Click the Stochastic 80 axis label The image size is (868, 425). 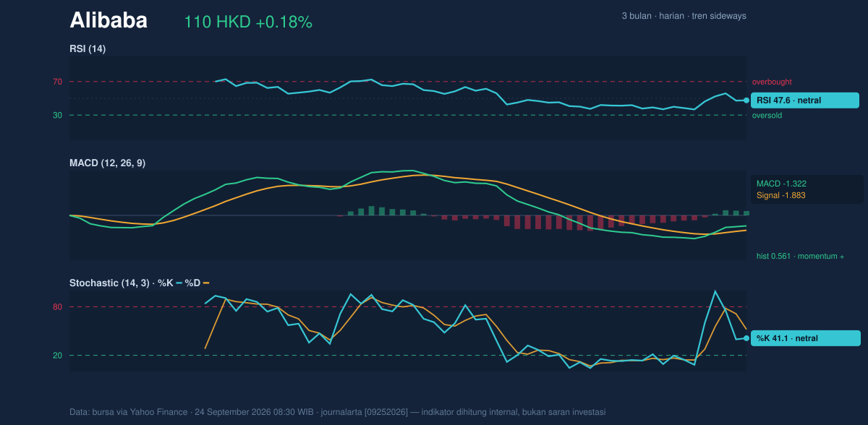tap(57, 307)
